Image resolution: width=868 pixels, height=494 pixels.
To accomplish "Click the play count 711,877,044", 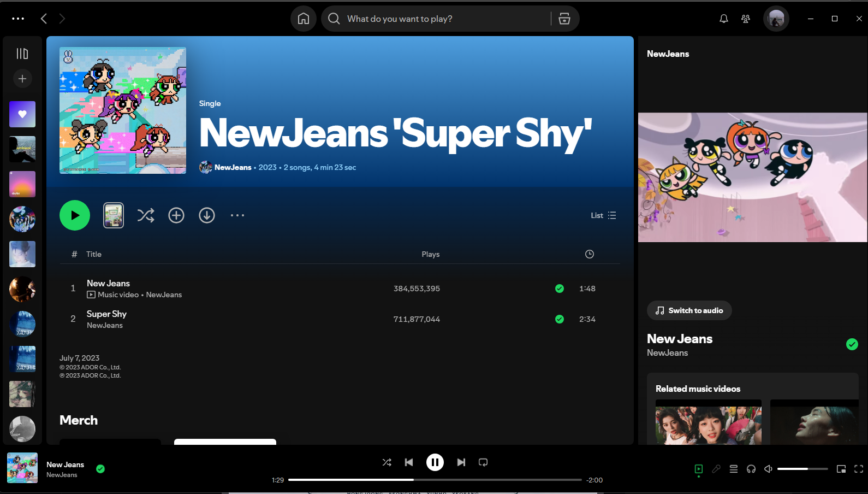I will pyautogui.click(x=417, y=319).
